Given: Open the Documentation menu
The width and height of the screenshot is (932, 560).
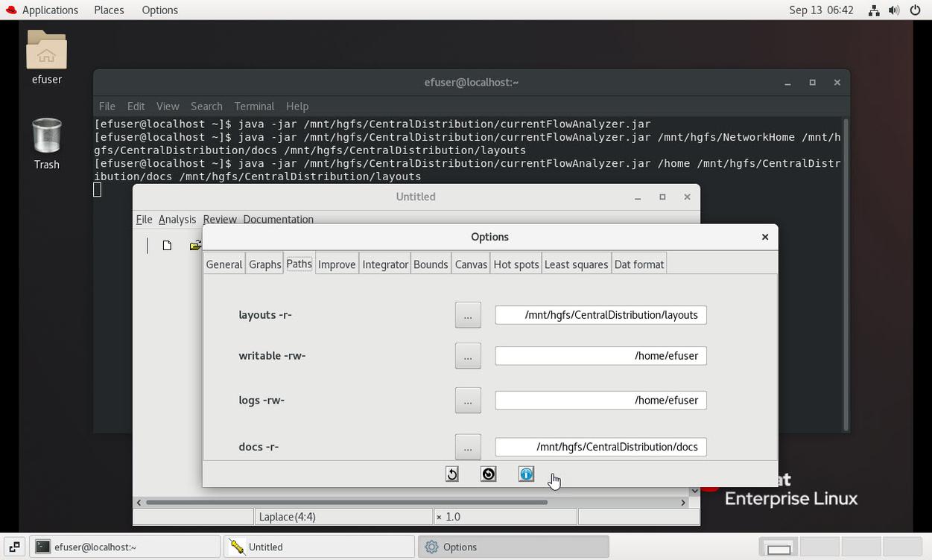Looking at the screenshot, I should tap(278, 220).
